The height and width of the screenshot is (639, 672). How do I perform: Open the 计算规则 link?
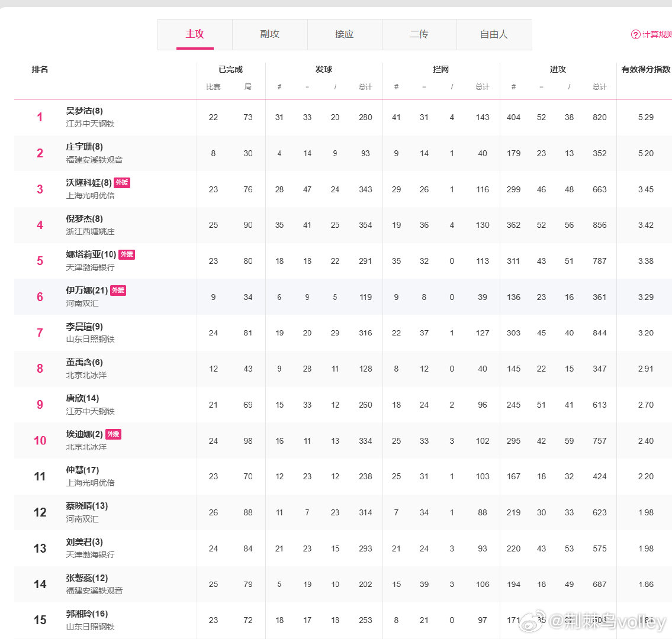[x=657, y=34]
